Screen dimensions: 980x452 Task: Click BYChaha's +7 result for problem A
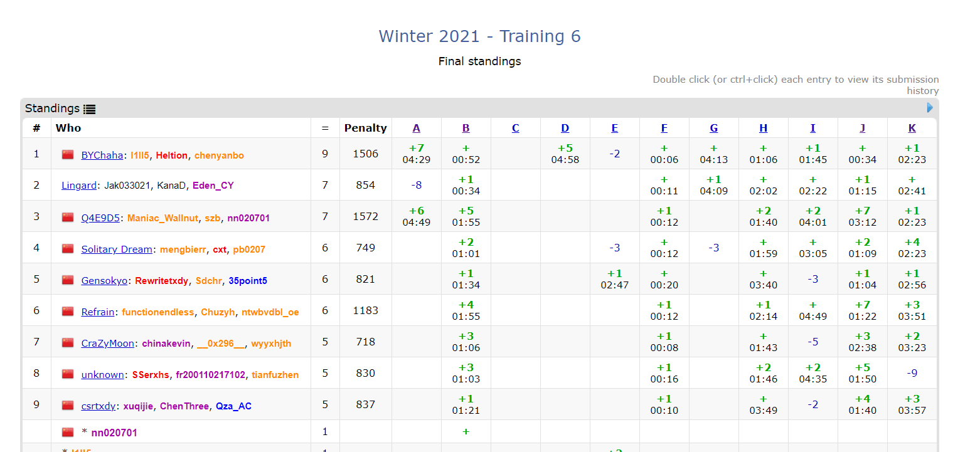[x=416, y=149]
